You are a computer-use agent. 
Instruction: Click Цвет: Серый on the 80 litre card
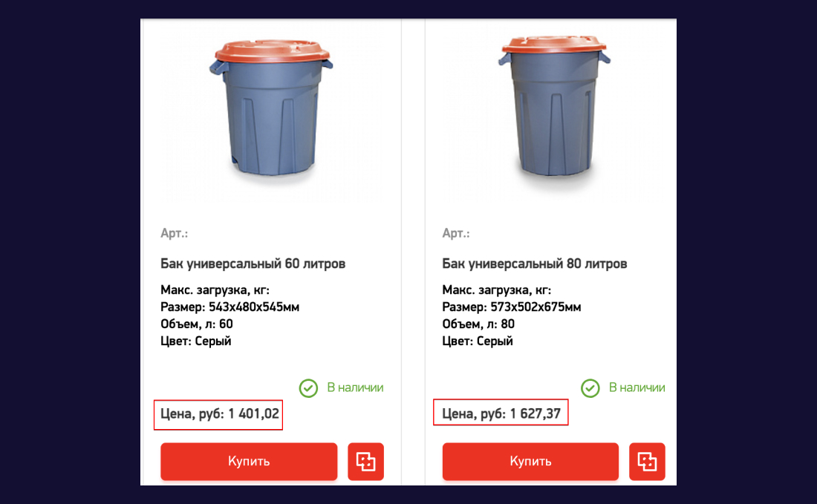(478, 341)
